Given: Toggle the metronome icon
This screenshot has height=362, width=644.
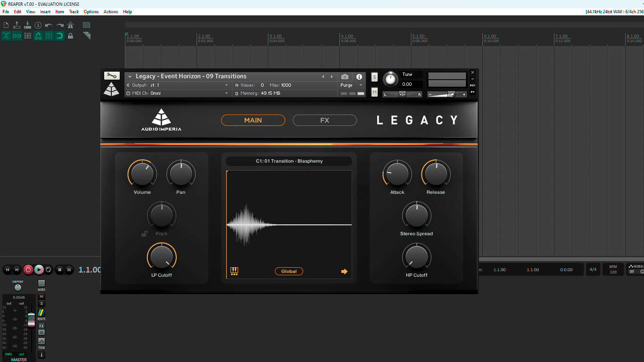Looking at the screenshot, I should click(x=71, y=25).
